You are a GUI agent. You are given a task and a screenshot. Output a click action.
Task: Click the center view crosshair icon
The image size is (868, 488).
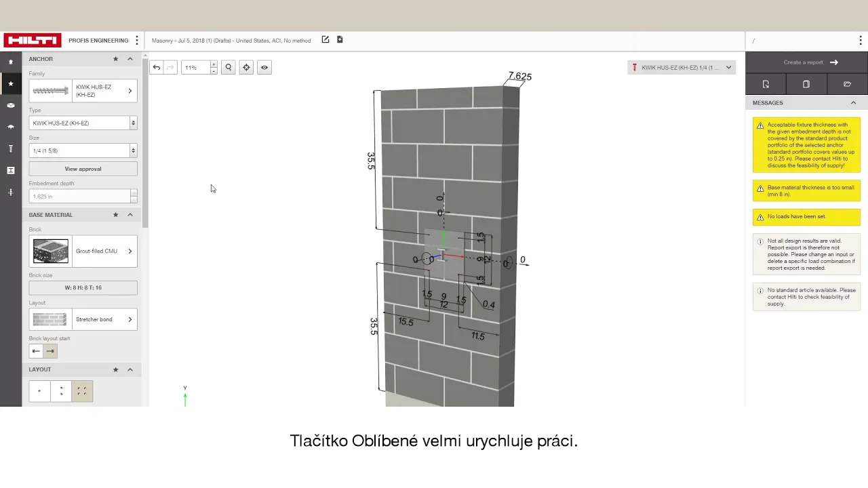pyautogui.click(x=246, y=68)
